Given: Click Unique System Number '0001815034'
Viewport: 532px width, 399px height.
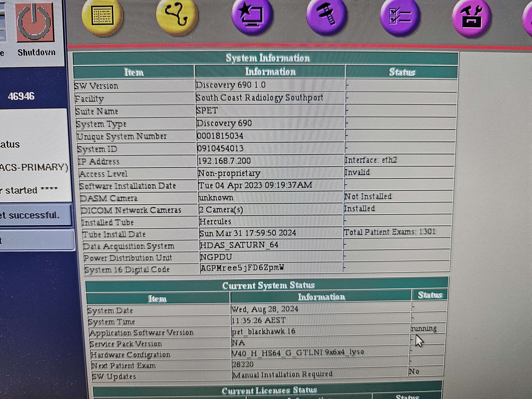Looking at the screenshot, I should click(x=220, y=136).
